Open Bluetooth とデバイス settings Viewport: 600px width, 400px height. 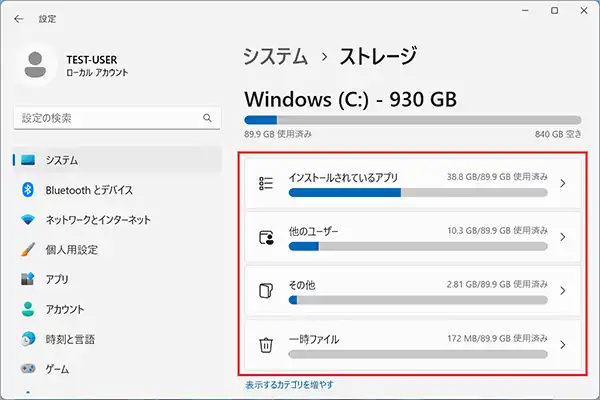click(117, 190)
